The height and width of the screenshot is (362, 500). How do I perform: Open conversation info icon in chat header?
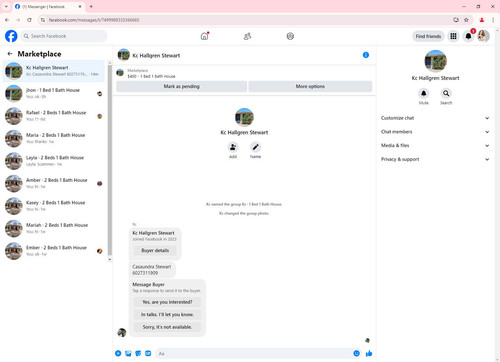pos(366,55)
